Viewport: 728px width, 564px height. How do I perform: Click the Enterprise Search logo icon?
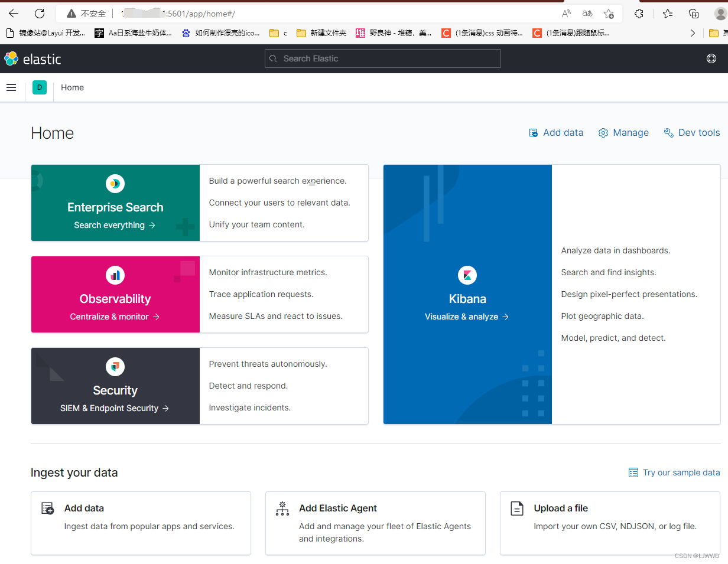115,184
